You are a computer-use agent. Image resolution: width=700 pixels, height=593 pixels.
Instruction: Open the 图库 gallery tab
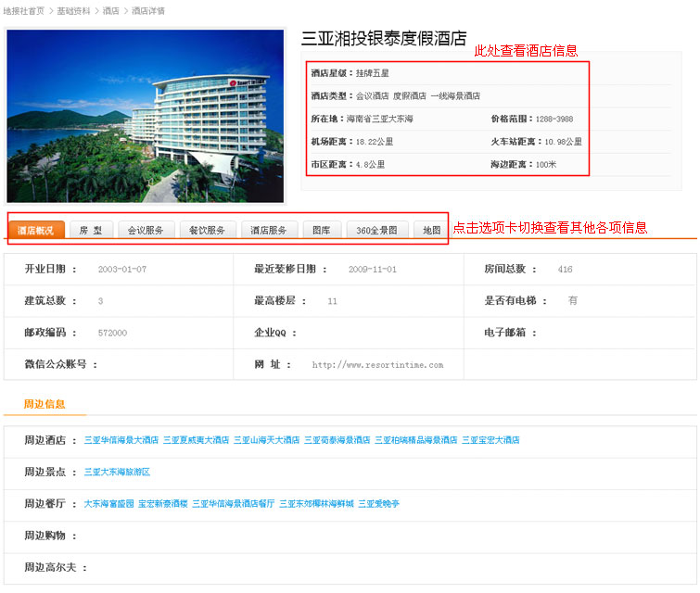pos(322,230)
